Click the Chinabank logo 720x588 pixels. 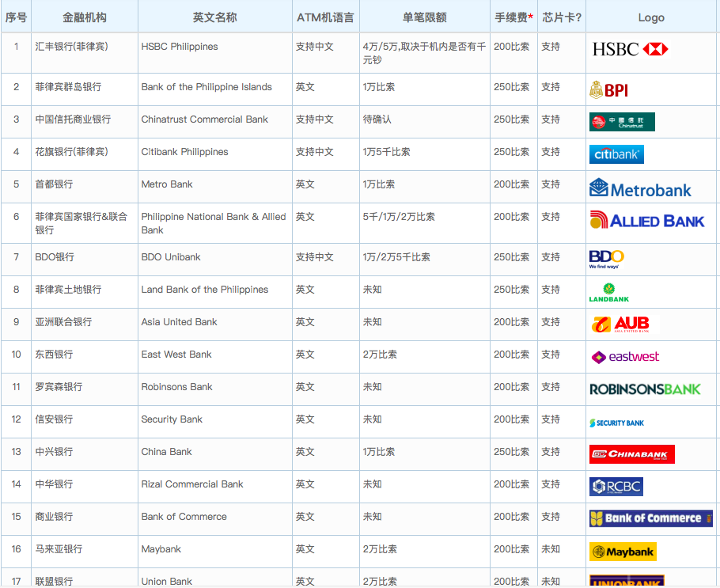(631, 454)
